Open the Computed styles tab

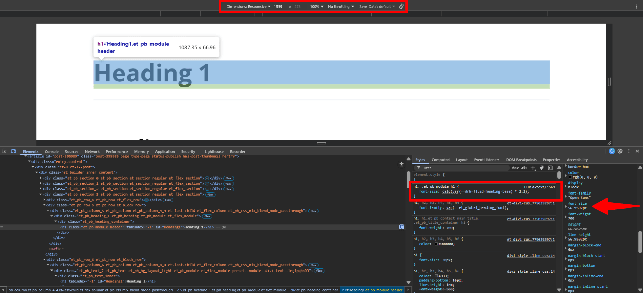[440, 160]
